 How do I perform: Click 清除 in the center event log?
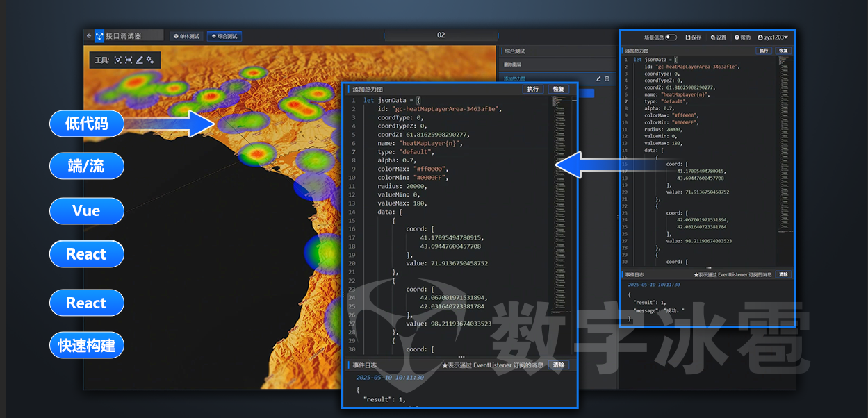coord(558,365)
